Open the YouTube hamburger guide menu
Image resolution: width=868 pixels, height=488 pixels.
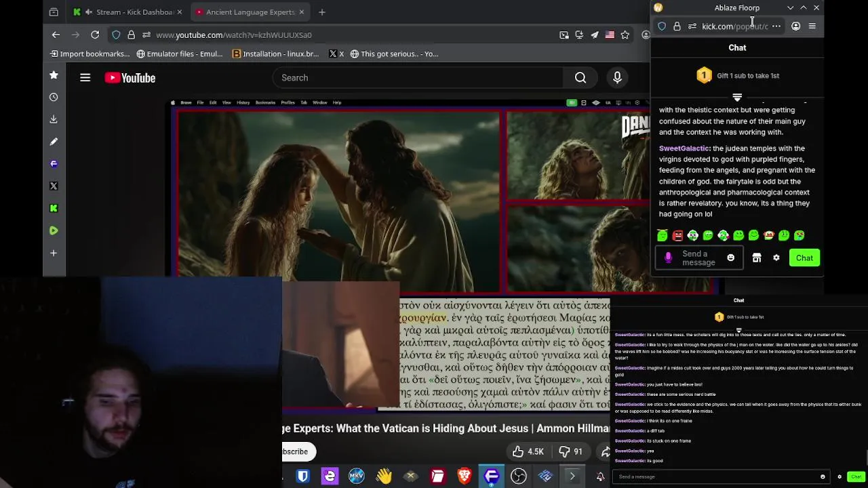(85, 78)
